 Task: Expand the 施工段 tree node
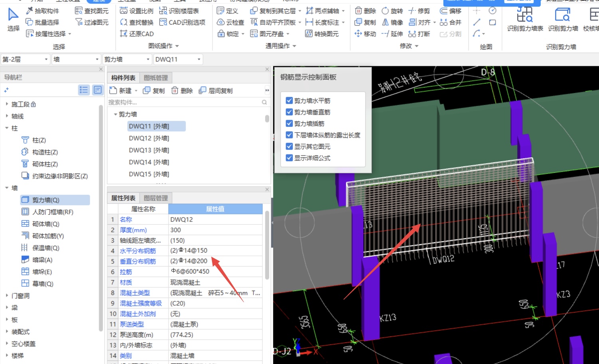[7, 104]
